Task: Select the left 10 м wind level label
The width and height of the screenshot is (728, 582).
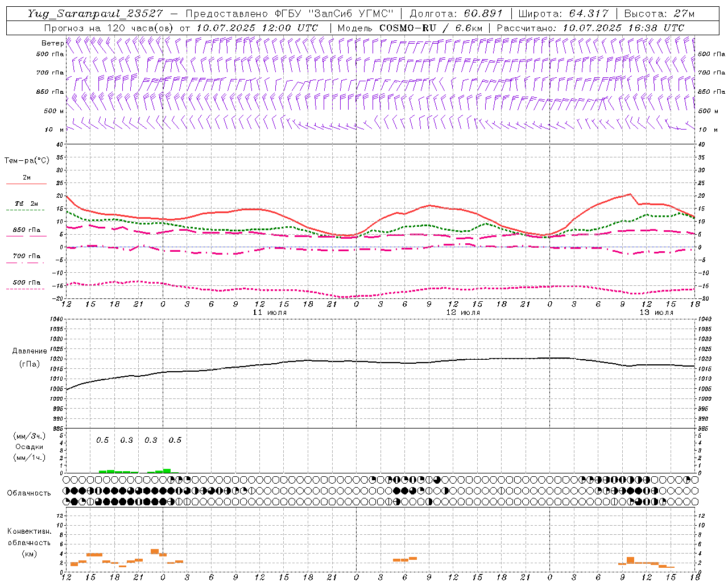Action: 54,130
